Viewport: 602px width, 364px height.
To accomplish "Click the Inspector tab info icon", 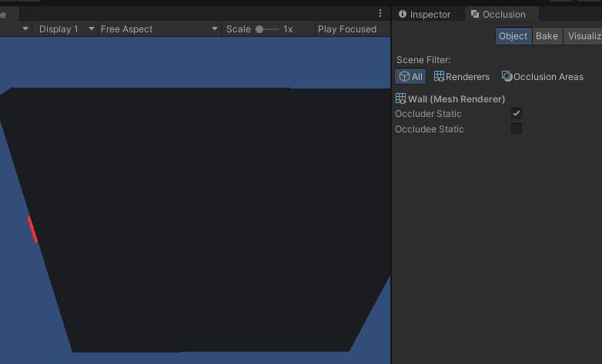I will tap(402, 14).
